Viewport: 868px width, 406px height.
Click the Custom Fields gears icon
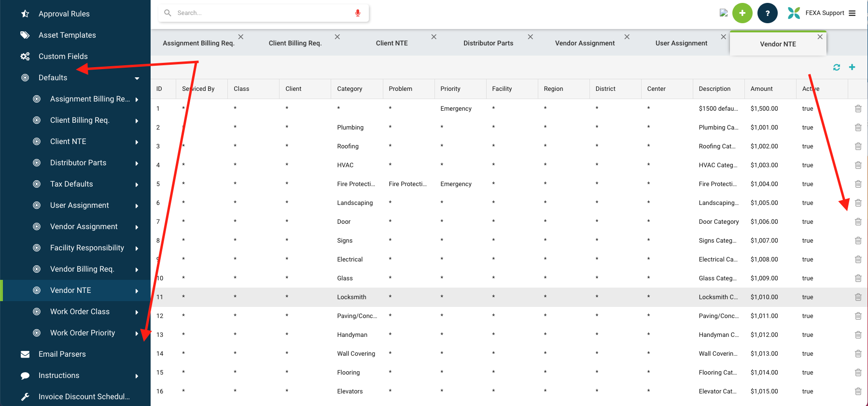click(25, 56)
